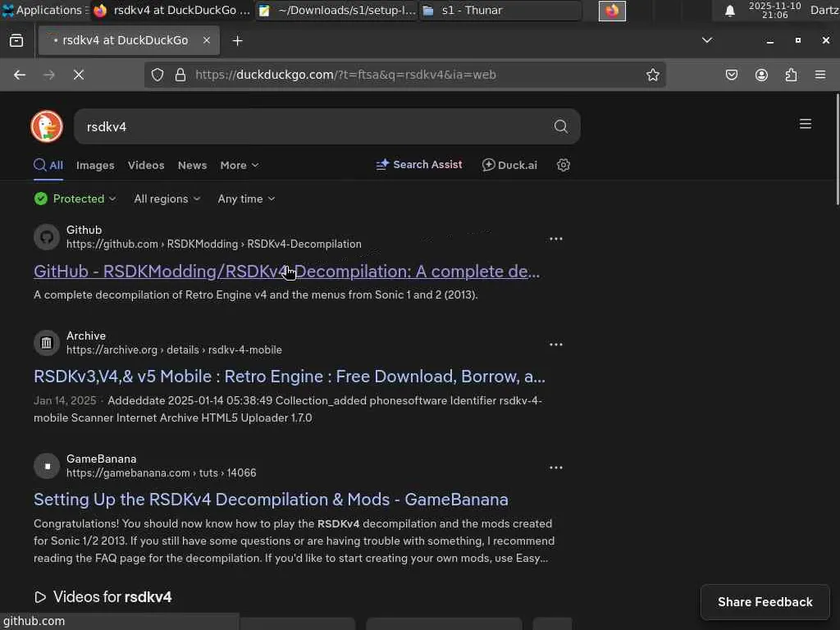
Task: Expand the All regions dropdown
Action: point(167,199)
